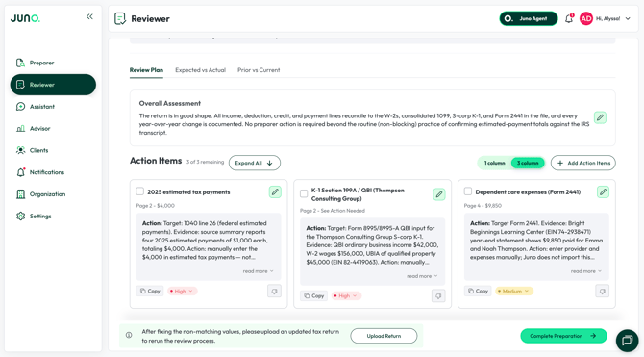Open Settings in the sidebar

[53, 216]
